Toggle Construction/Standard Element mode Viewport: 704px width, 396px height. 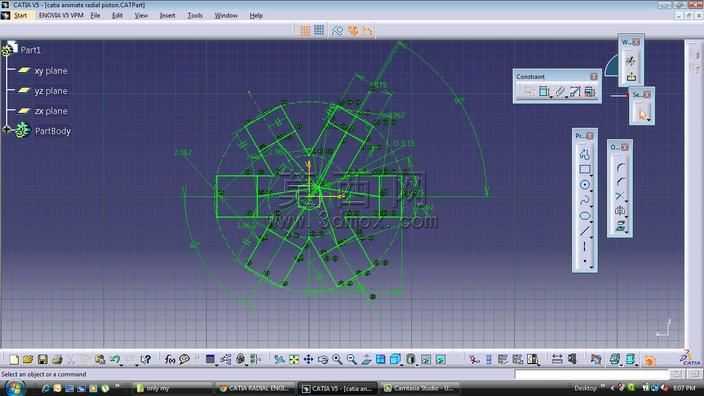tap(337, 31)
